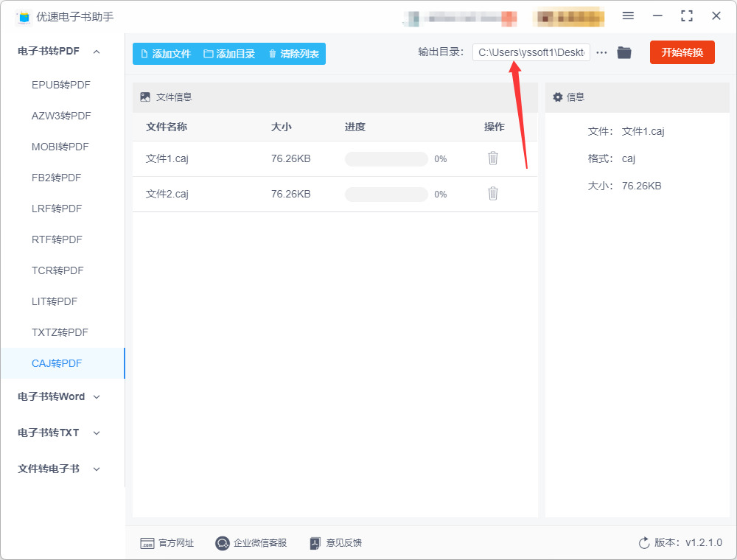The image size is (737, 560).
Task: Delete 文件2.caj using its trash icon
Action: pos(492,194)
